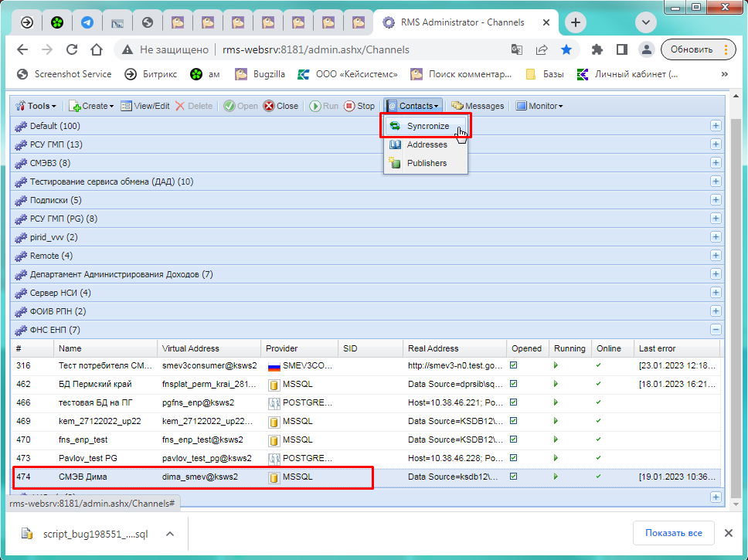Toggle Opened checkbox for channel 462
This screenshot has height=560, width=748.
click(x=514, y=384)
